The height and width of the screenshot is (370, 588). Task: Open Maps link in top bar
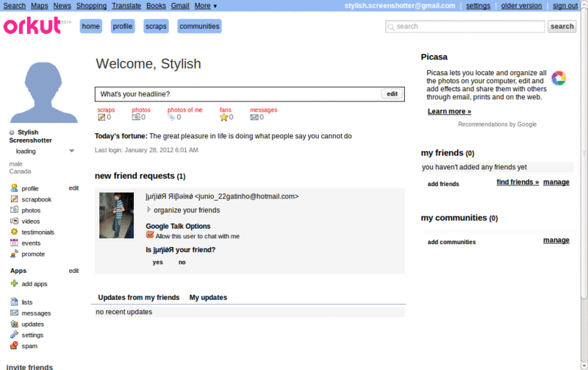coord(40,6)
